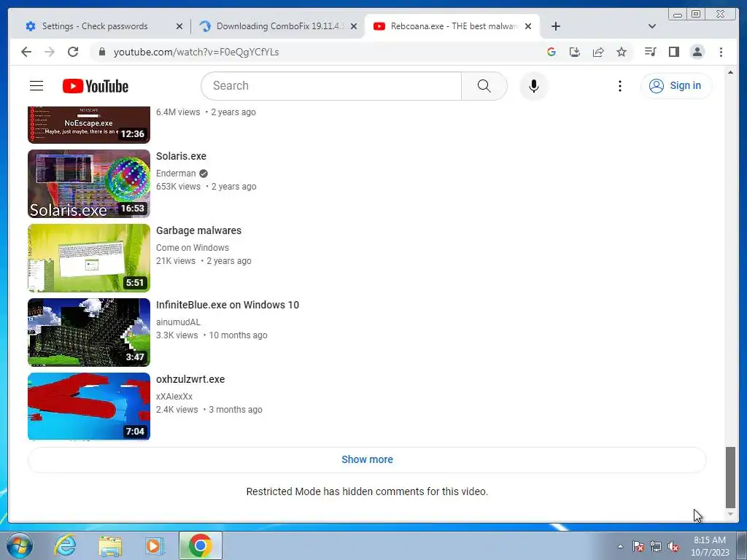Click the browser forward arrow
The image size is (747, 560).
click(50, 52)
